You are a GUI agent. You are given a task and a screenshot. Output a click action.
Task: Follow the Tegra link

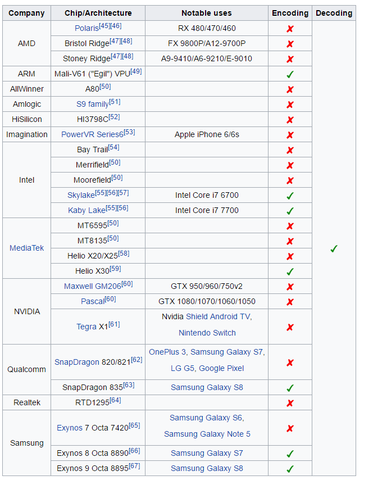86,327
